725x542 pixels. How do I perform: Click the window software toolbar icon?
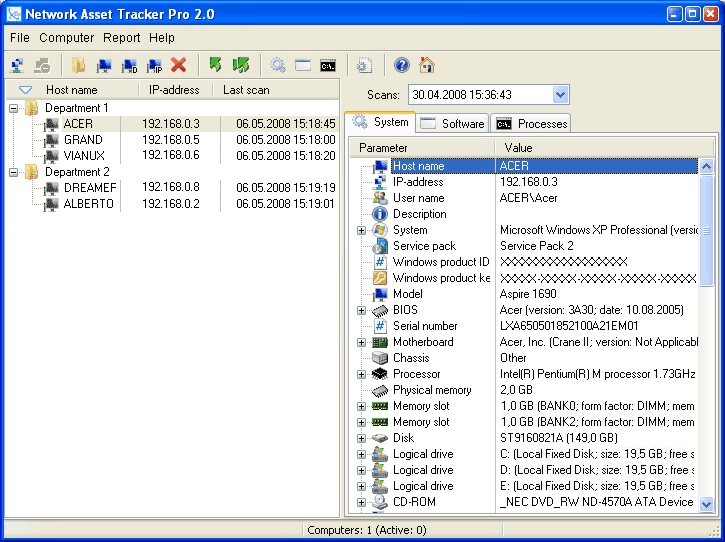[303, 65]
